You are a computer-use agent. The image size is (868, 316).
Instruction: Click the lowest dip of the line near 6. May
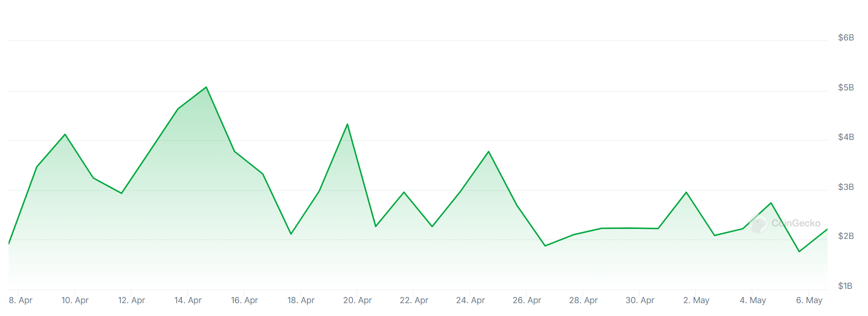pos(799,251)
